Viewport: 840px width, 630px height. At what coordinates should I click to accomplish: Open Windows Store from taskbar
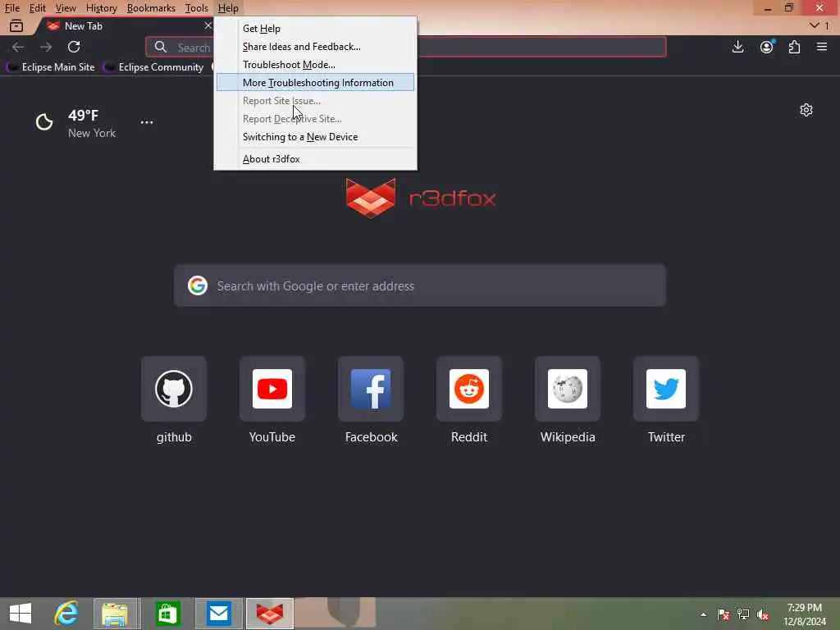(167, 614)
